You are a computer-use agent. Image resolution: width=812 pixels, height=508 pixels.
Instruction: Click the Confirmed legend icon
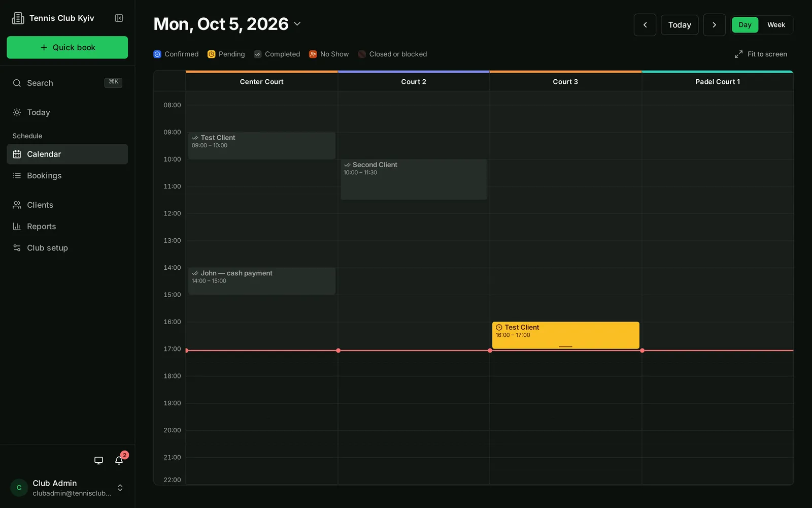157,54
